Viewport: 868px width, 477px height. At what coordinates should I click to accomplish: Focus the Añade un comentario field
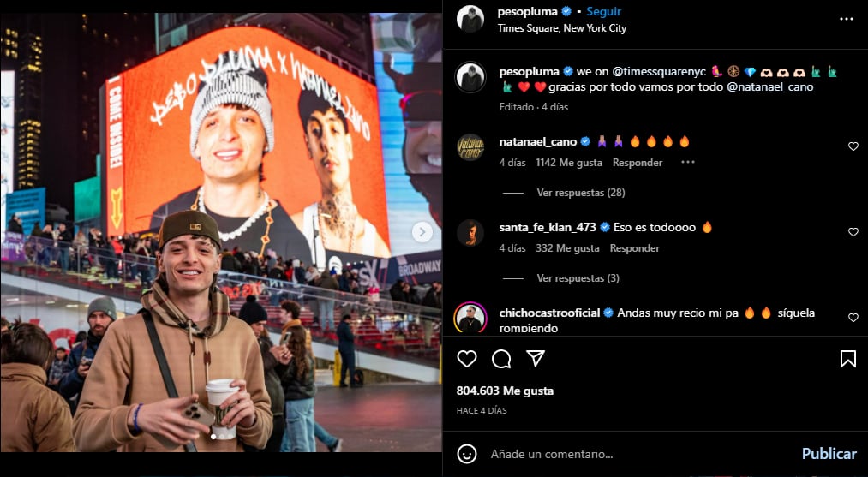tap(642, 455)
